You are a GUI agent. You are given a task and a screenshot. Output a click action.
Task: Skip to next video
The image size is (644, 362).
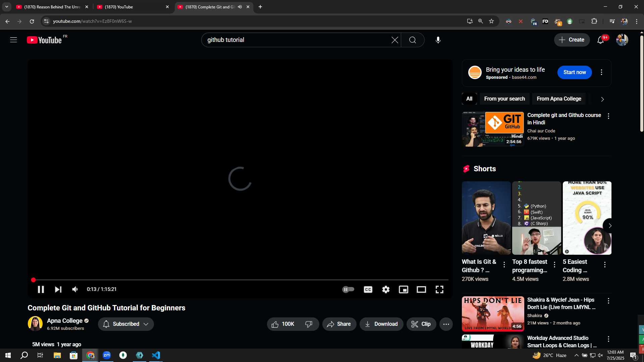(x=58, y=289)
